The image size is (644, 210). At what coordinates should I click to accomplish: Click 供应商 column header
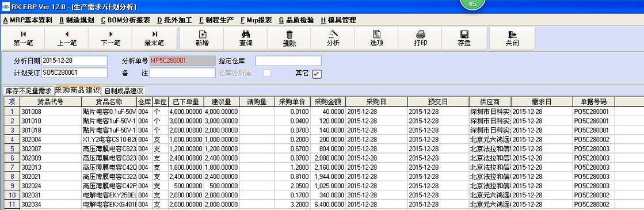tap(490, 101)
